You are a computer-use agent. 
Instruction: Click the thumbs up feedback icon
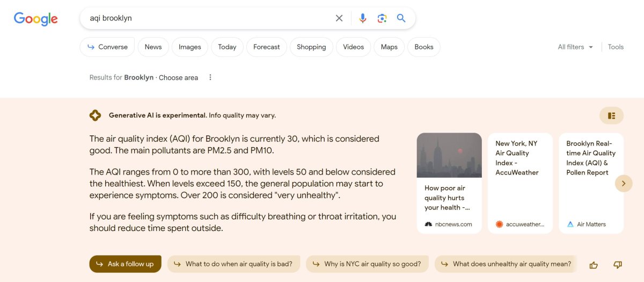[594, 264]
